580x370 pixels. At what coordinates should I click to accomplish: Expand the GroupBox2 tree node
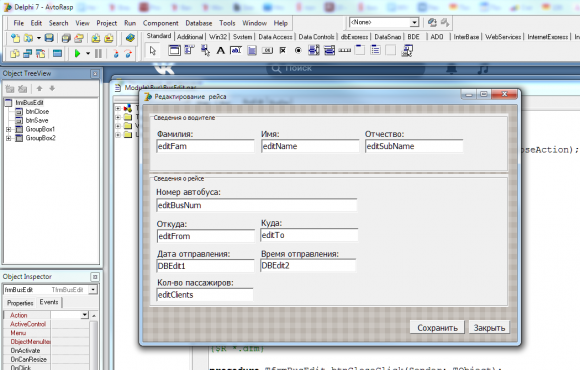[9, 138]
